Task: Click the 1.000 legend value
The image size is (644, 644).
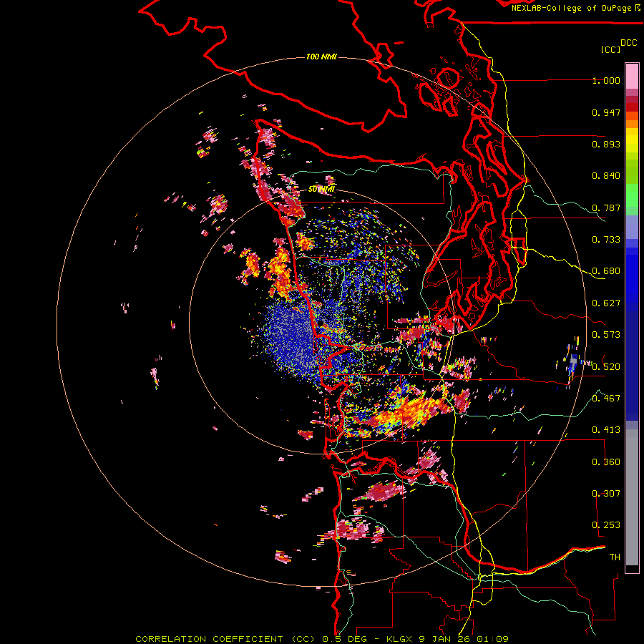Action: point(606,80)
